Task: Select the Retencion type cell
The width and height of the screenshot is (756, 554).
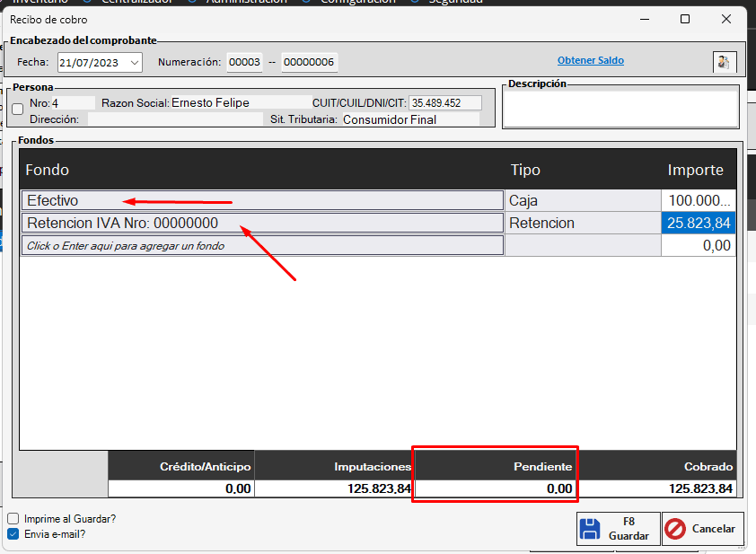Action: [x=582, y=223]
